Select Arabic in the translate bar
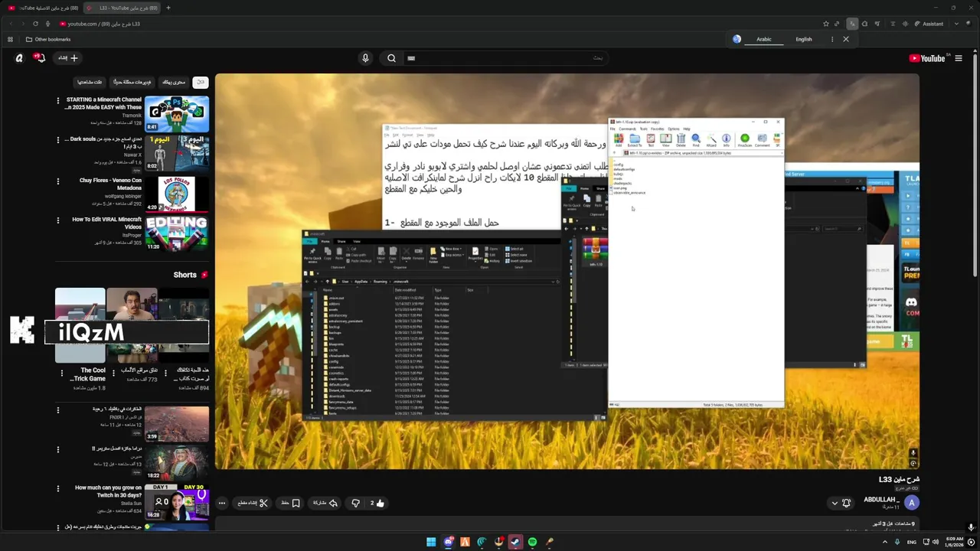 [764, 39]
